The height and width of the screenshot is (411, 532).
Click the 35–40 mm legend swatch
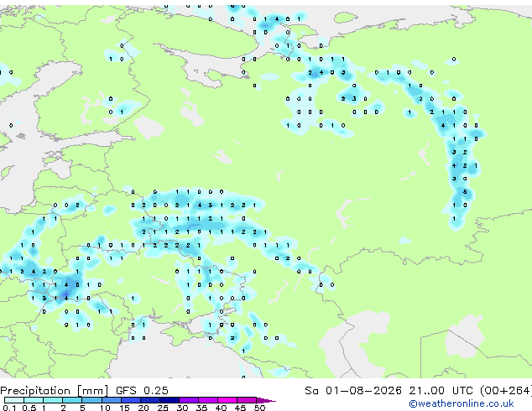208,400
